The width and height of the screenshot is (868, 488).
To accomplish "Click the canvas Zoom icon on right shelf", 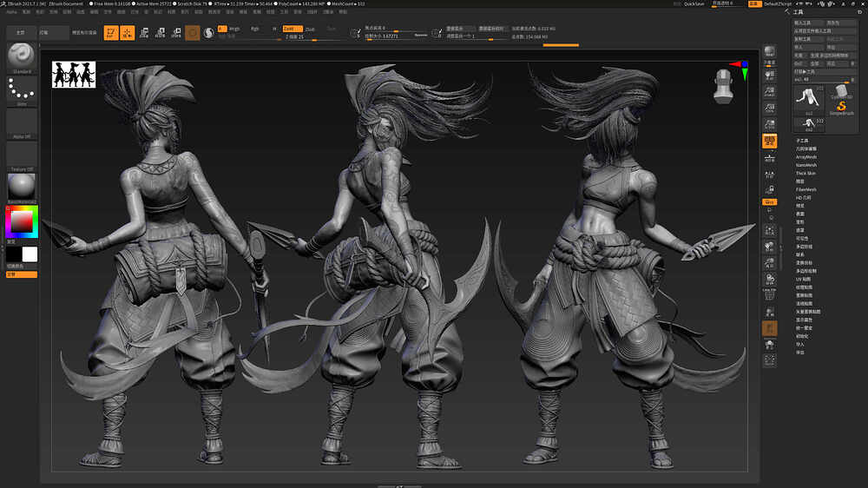I will point(769,91).
